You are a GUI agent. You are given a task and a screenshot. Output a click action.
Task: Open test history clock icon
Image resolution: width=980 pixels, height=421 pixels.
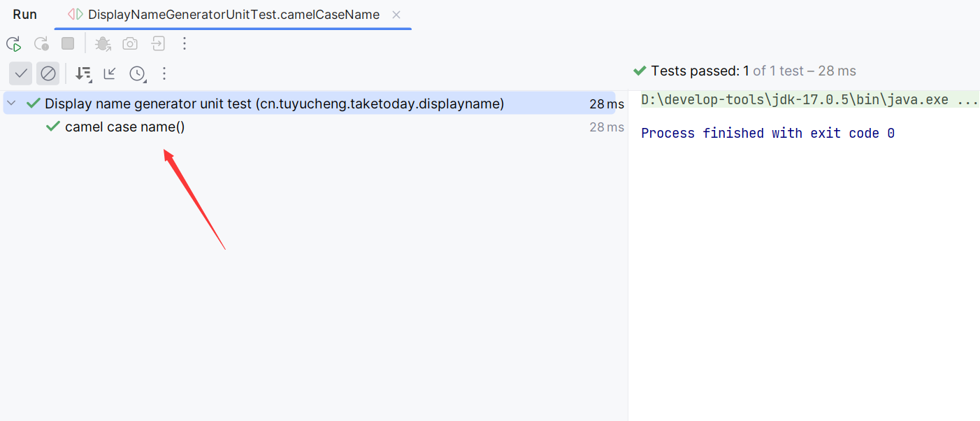[137, 73]
